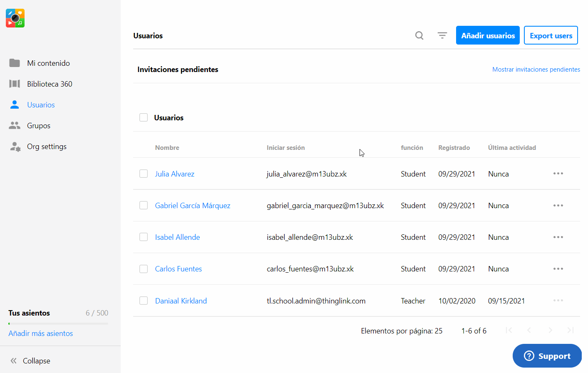Click the Collapse double-chevron icon
Viewport: 588px width, 373px height.
[x=14, y=361]
